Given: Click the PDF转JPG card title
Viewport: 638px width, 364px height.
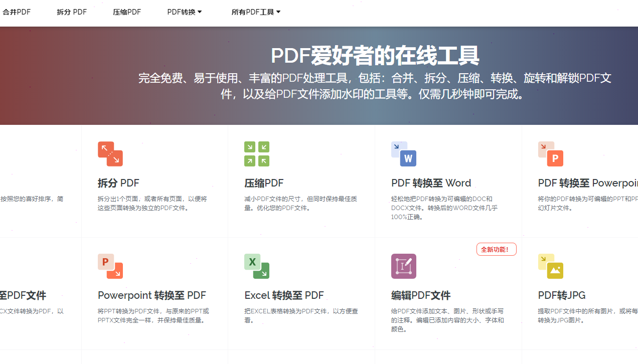Looking at the screenshot, I should (x=561, y=295).
